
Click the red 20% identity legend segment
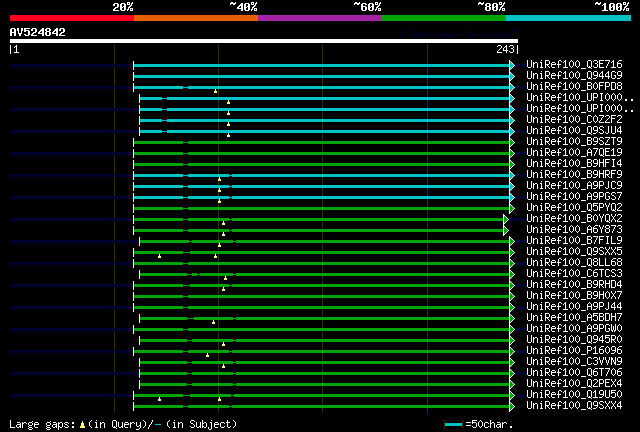72,18
